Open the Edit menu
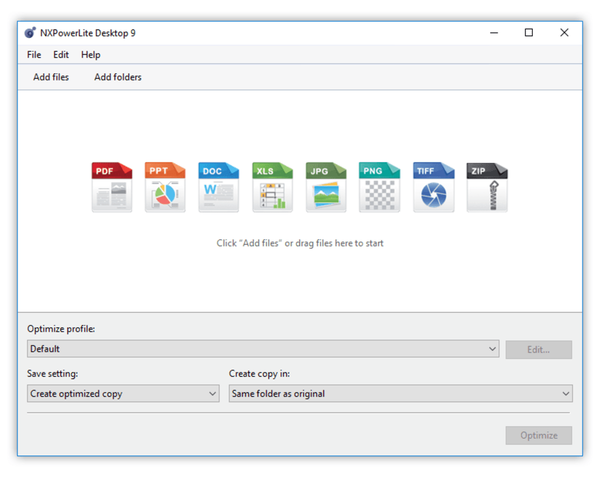 click(x=61, y=55)
